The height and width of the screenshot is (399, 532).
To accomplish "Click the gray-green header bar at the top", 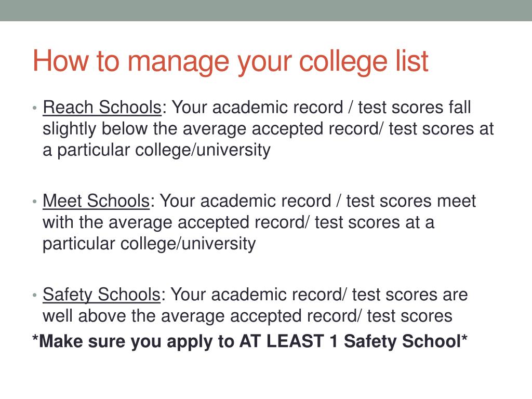I will pos(266,10).
